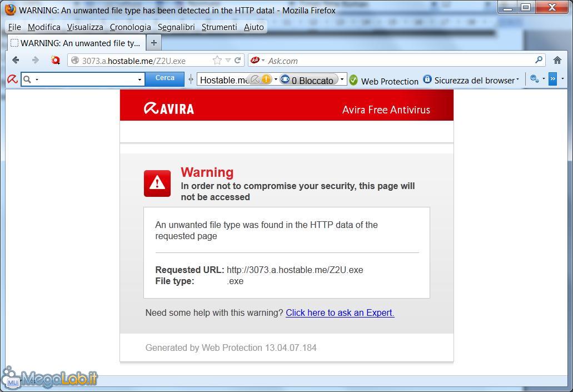Image resolution: width=573 pixels, height=392 pixels.
Task: Click the '.exe' file type value
Action: tap(235, 281)
